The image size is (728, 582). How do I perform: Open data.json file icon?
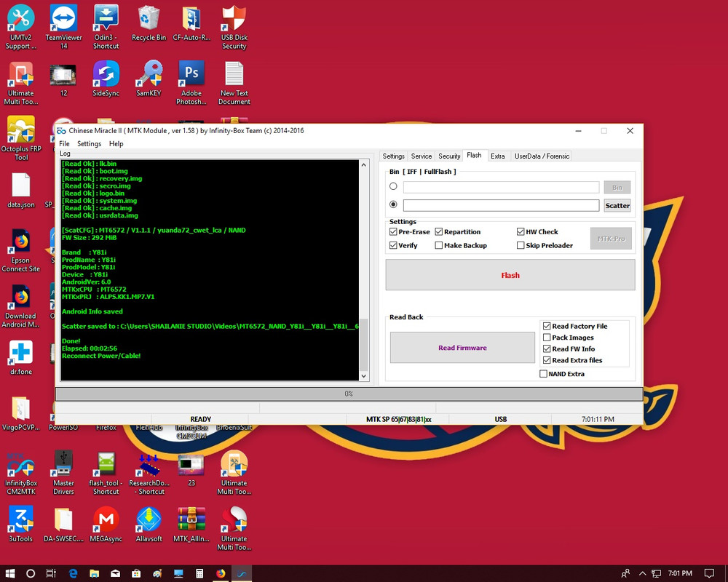coord(21,191)
